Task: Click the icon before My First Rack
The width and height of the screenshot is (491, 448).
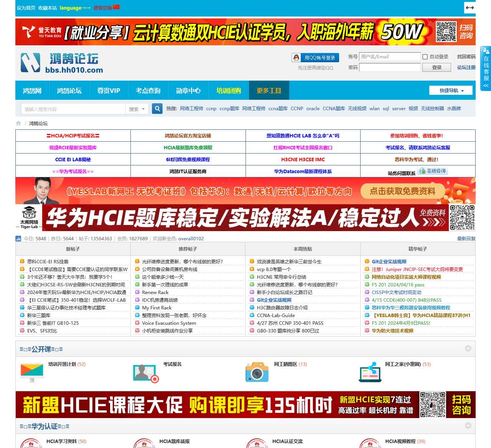Action: click(x=137, y=307)
